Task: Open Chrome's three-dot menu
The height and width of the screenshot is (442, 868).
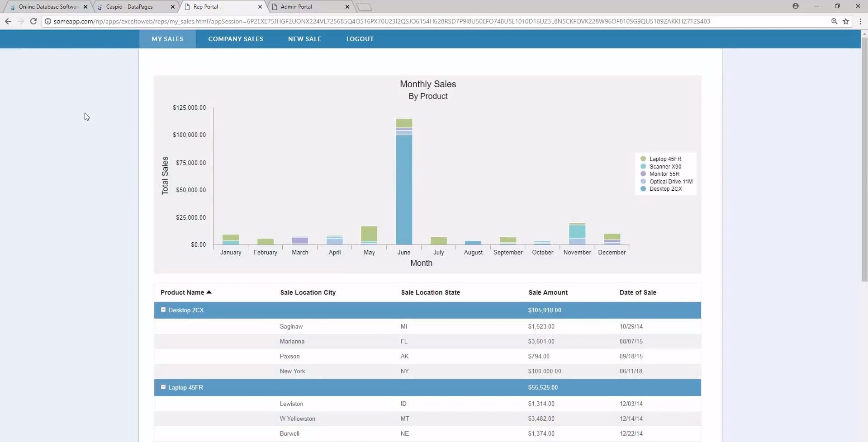Action: click(x=860, y=21)
